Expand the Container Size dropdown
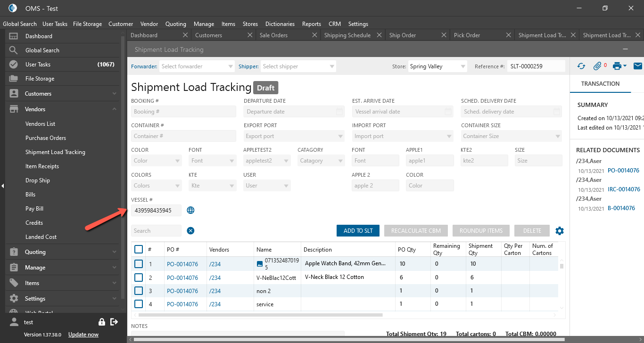Image resolution: width=644 pixels, height=343 pixels. 511,136
